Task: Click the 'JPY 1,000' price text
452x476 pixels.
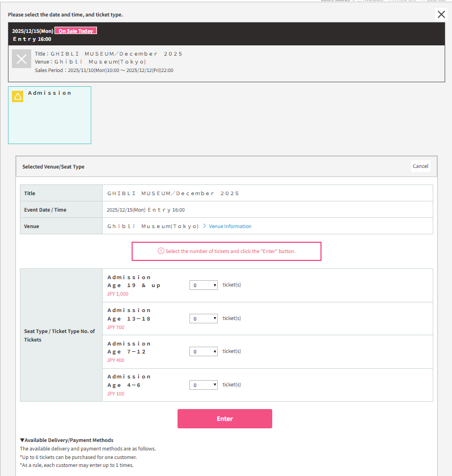Action: click(118, 294)
